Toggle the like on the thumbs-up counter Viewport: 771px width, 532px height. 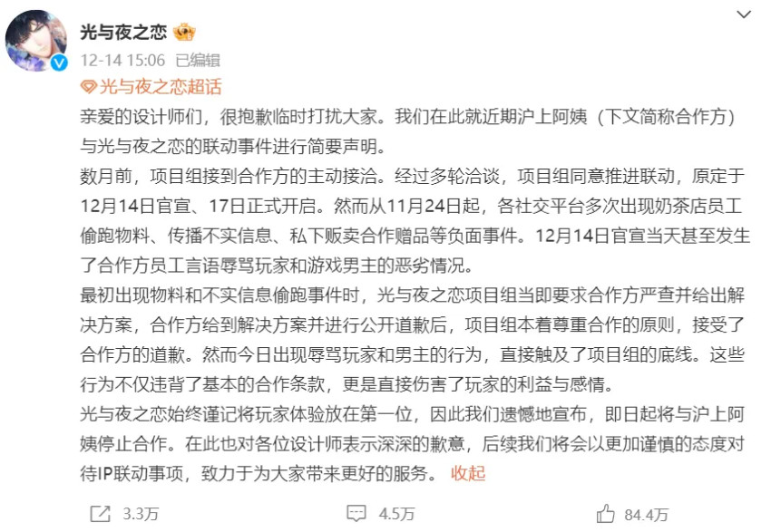[645, 513]
